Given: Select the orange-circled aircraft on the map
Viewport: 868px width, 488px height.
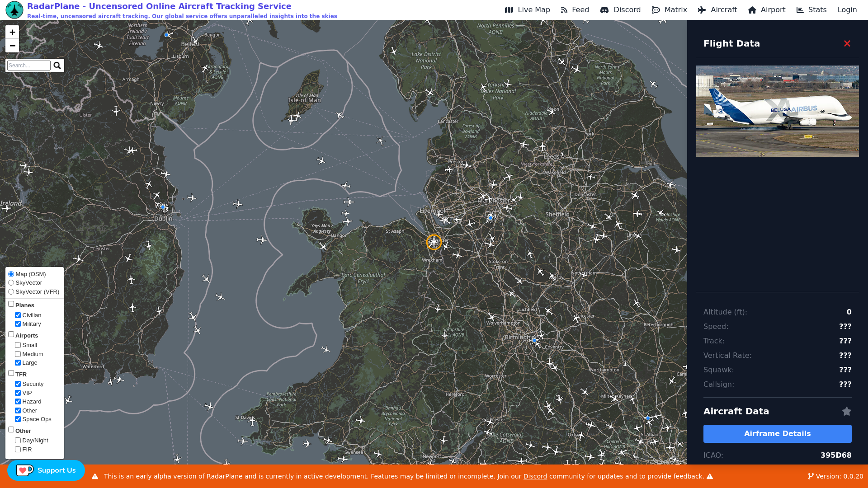Looking at the screenshot, I should pos(434,242).
